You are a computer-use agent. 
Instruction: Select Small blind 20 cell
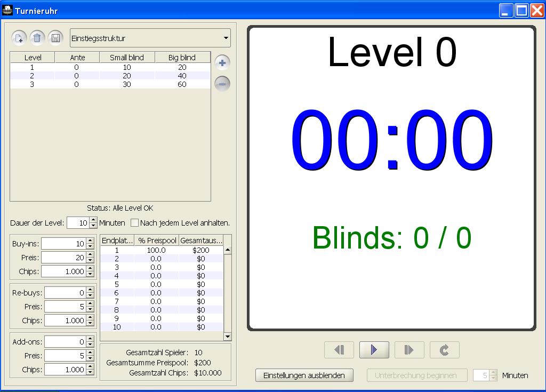[127, 76]
